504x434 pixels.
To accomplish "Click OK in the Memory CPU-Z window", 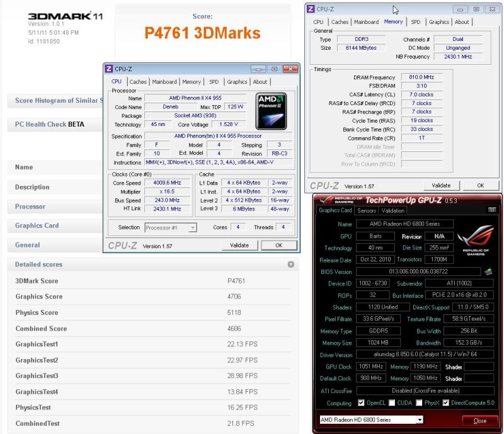I will (x=481, y=185).
